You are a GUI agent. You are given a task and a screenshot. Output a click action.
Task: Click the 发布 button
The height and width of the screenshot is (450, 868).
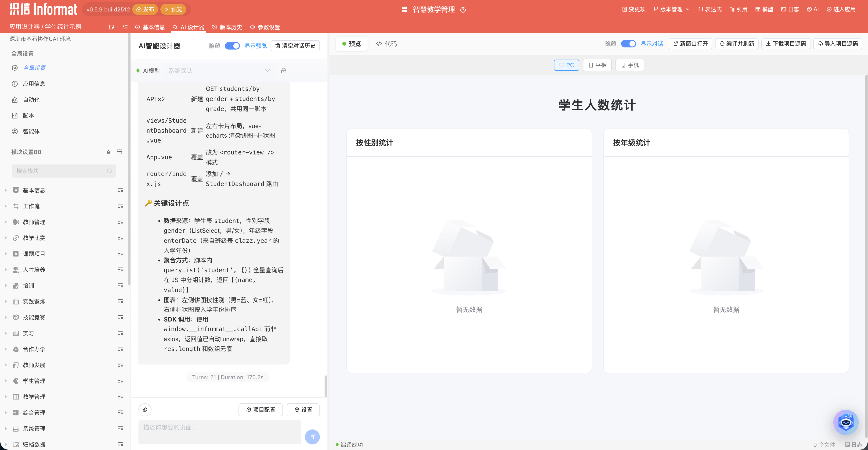pyautogui.click(x=145, y=9)
